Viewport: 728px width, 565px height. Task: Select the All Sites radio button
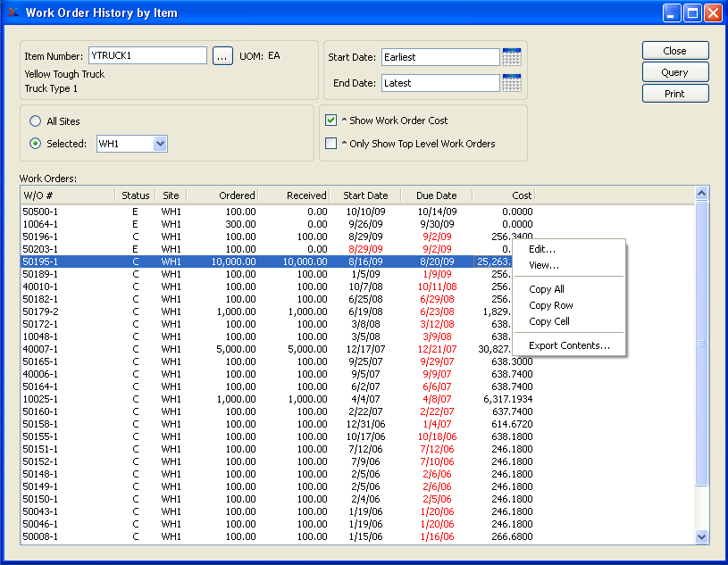click(x=36, y=121)
